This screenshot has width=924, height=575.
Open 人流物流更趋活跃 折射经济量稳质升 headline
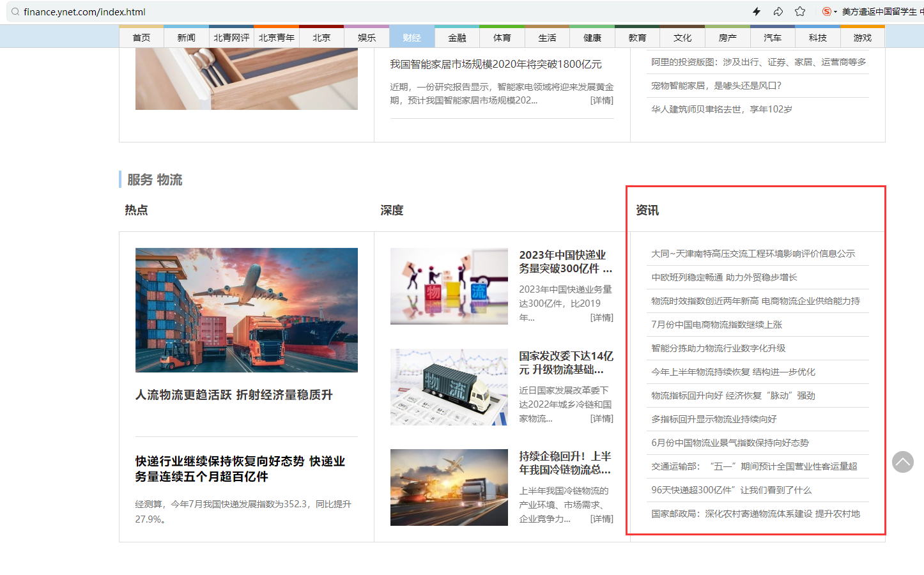(234, 395)
